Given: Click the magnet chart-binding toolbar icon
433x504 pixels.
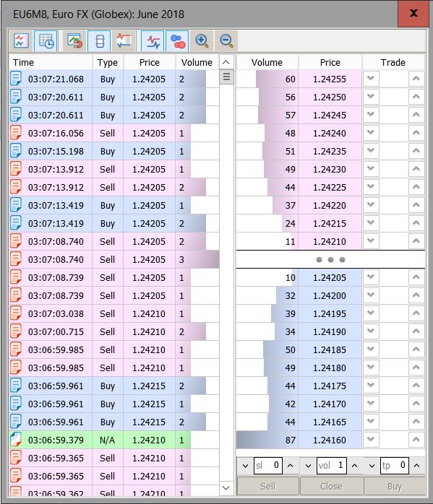Looking at the screenshot, I should (x=74, y=41).
